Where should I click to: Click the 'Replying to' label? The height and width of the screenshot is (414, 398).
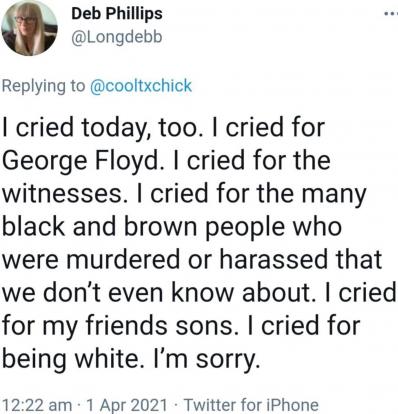[44, 86]
